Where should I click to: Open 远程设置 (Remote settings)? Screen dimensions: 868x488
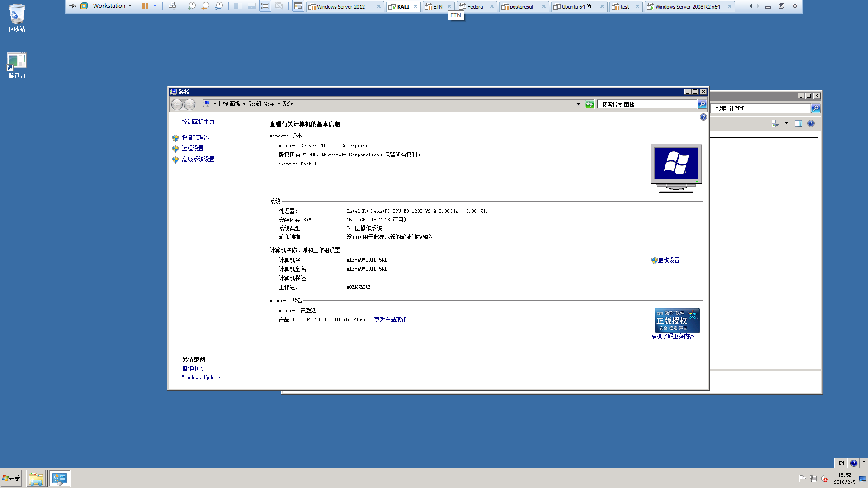[x=193, y=148]
